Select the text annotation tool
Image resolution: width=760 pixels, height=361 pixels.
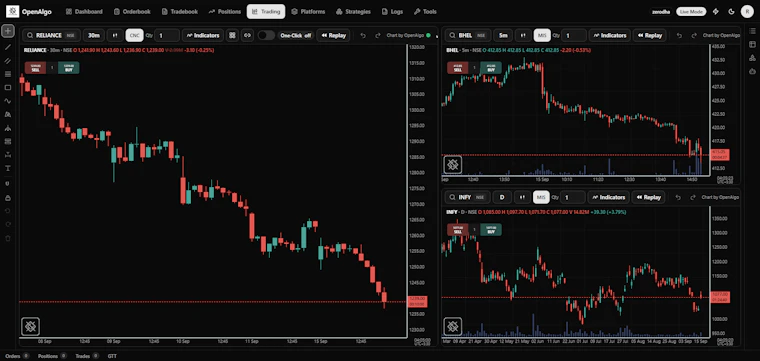tap(8, 169)
